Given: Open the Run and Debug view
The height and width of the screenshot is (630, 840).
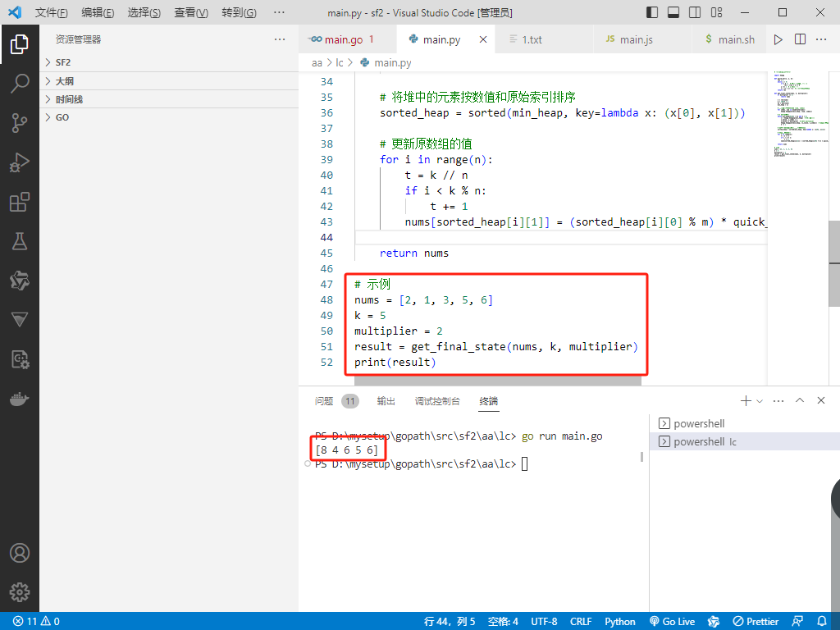Looking at the screenshot, I should [x=20, y=162].
